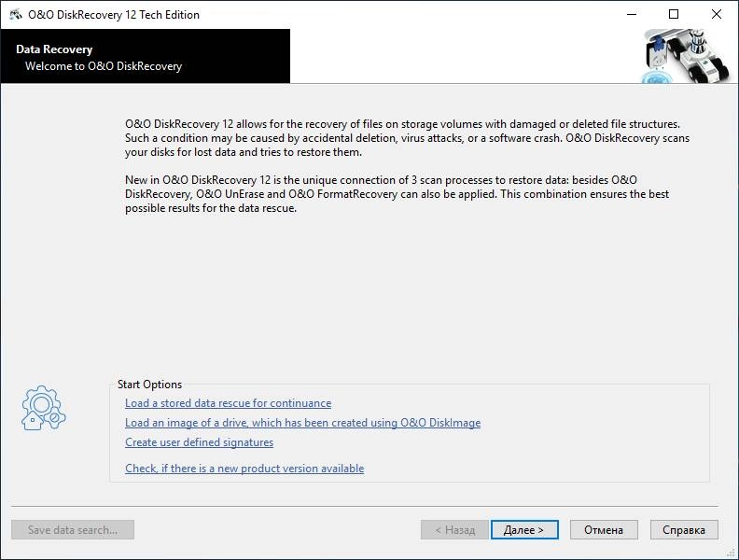The width and height of the screenshot is (739, 560).
Task: Click the gears settings icon beside Start Options
Action: (x=43, y=408)
